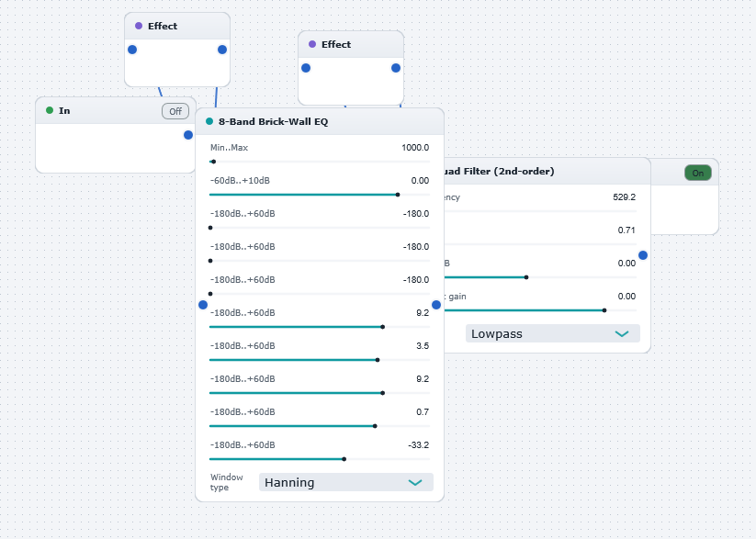Click the band slider showing value 3.5
Viewport: 756px width, 539px height.
pyautogui.click(x=319, y=360)
